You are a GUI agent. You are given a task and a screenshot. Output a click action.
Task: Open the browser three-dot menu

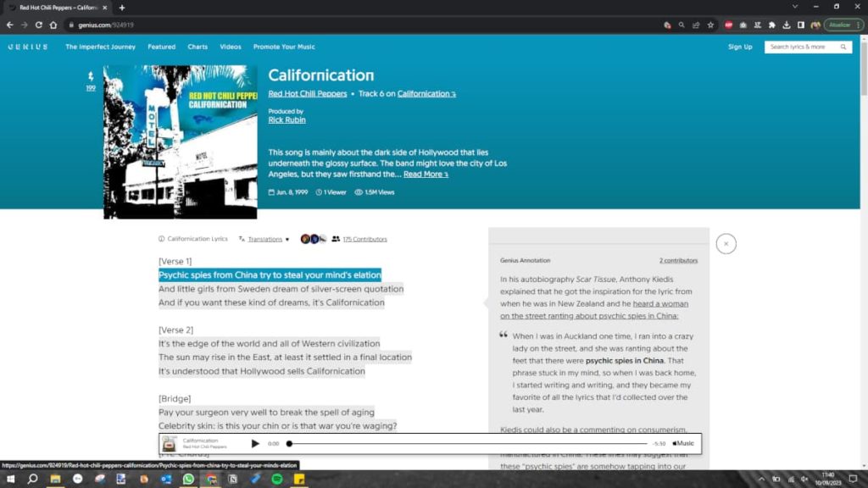point(859,25)
